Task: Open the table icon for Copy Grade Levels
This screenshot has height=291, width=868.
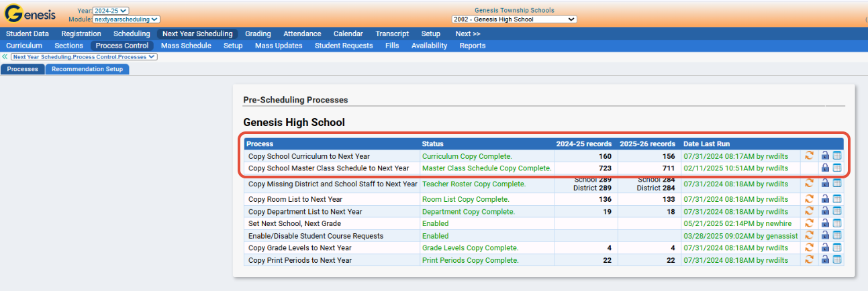Action: 836,247
